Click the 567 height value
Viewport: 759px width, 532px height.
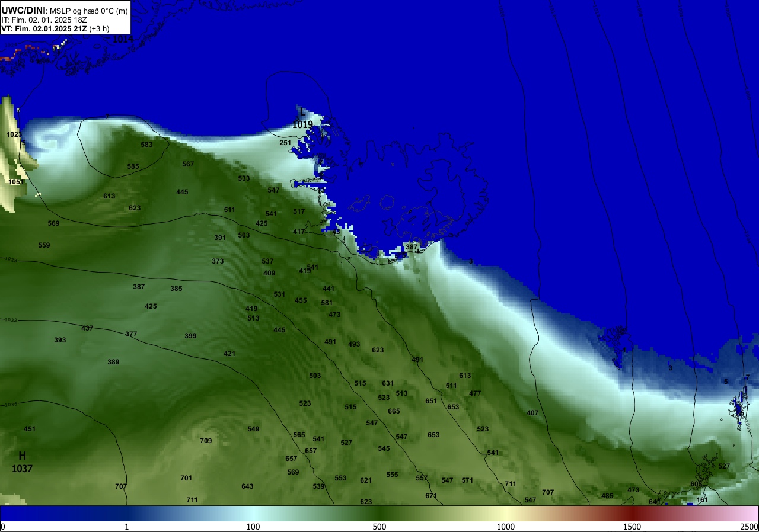click(x=188, y=164)
